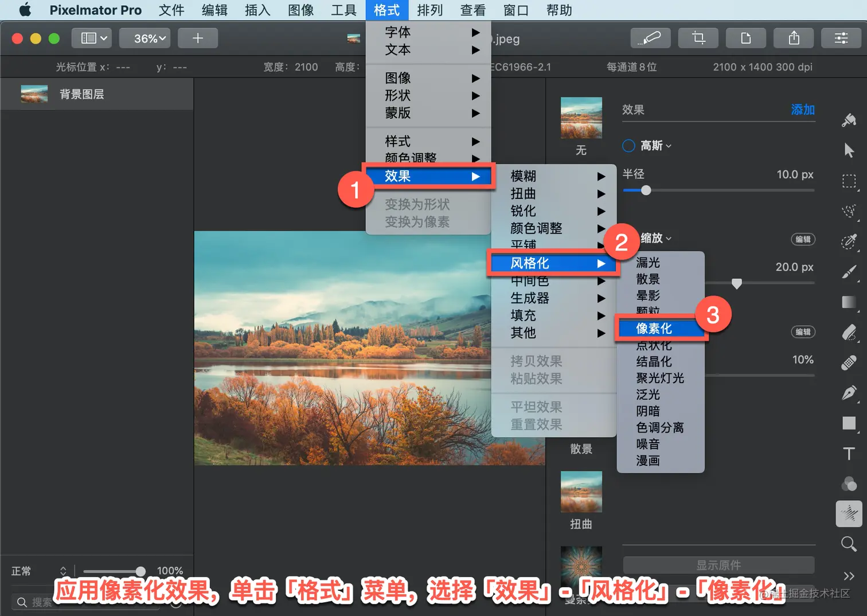This screenshot has width=867, height=616.
Task: Expand the 生成器 submenu
Action: (554, 298)
